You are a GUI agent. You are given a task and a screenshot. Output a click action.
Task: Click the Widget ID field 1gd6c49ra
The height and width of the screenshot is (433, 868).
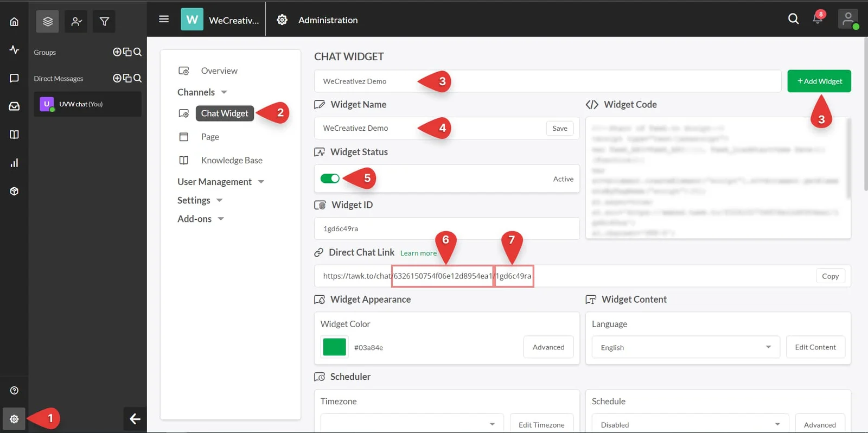[x=446, y=228]
